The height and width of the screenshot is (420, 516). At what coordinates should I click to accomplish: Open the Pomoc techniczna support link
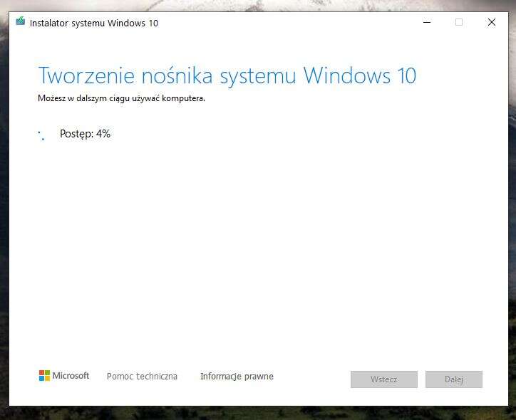point(142,377)
